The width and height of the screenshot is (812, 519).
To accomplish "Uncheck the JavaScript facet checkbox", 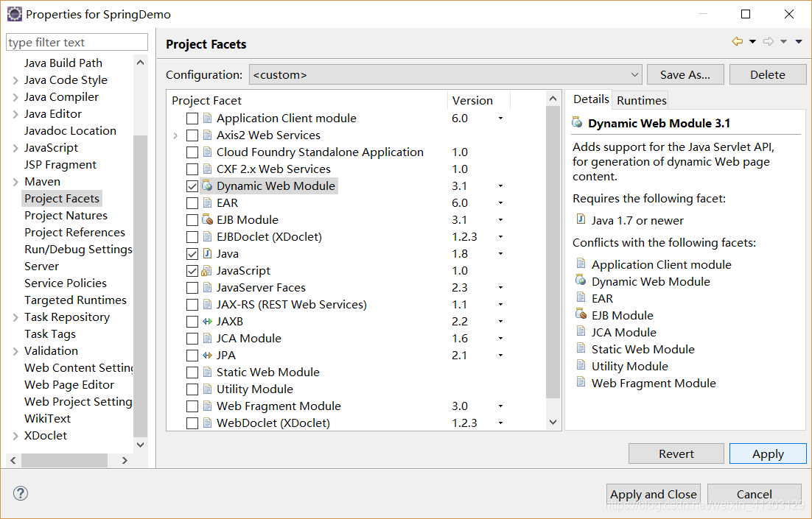I will pyautogui.click(x=192, y=271).
